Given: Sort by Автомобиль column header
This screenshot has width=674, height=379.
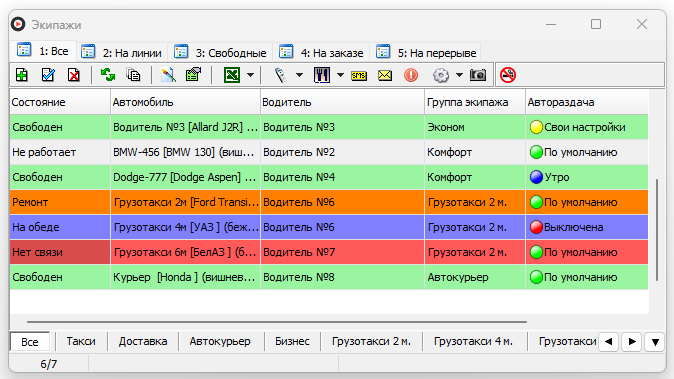Looking at the screenshot, I should tap(185, 102).
